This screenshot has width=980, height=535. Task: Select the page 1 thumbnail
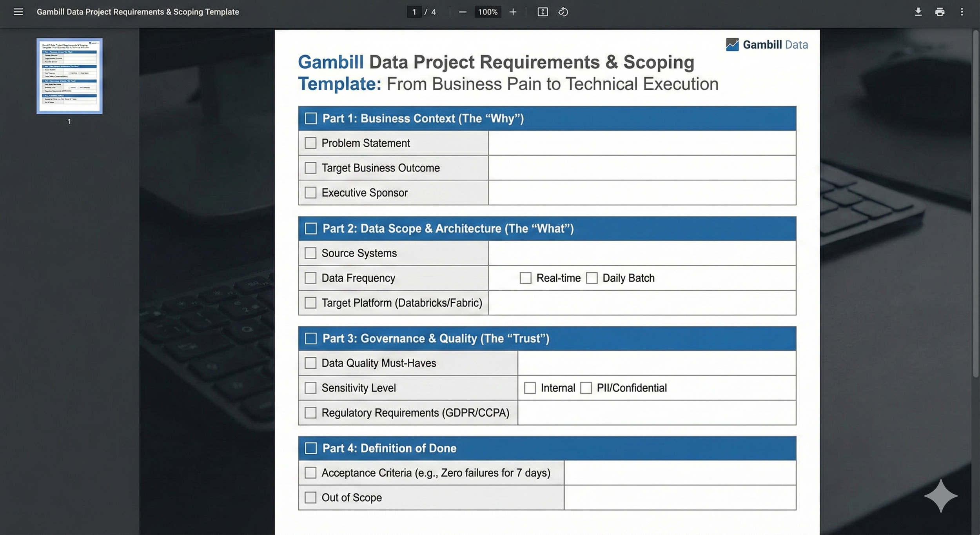(x=69, y=76)
